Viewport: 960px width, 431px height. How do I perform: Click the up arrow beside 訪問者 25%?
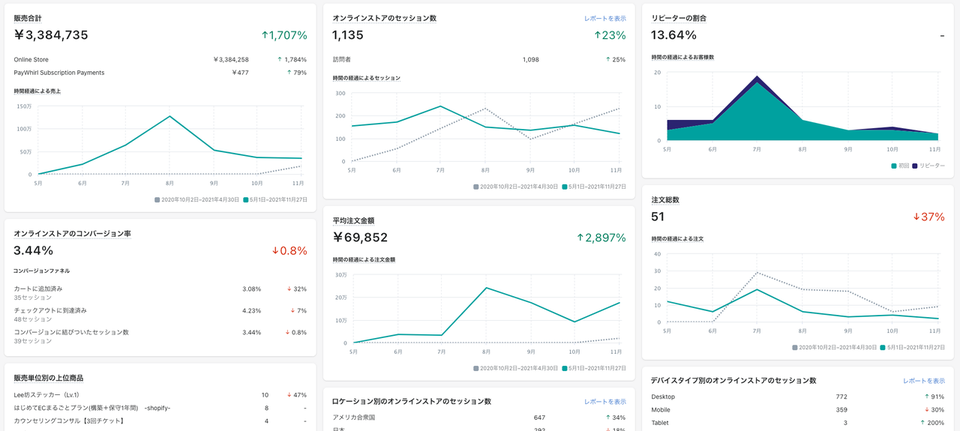coord(608,60)
